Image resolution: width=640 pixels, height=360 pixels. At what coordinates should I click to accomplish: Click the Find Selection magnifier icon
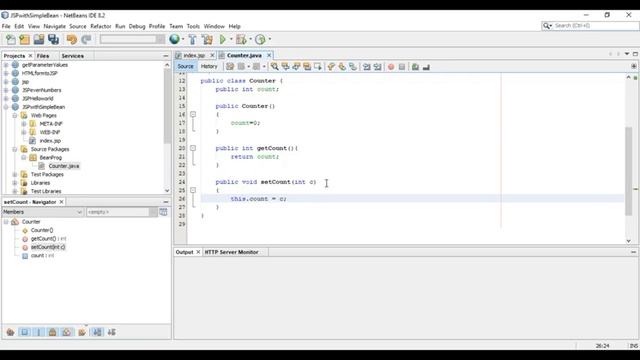275,67
